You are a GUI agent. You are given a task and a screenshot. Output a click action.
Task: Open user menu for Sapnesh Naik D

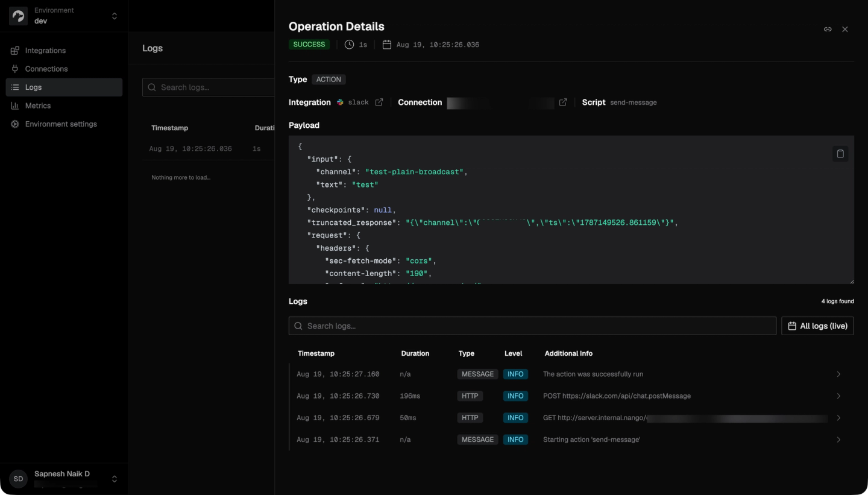[64, 479]
